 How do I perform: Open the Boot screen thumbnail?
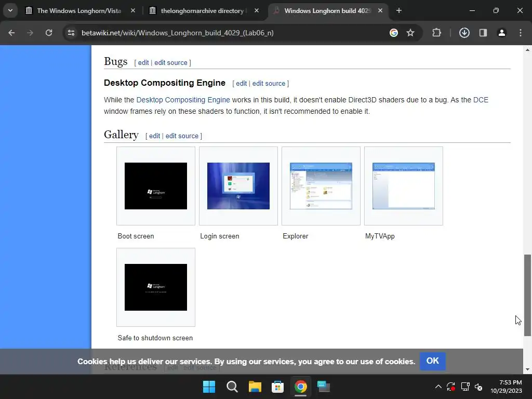click(156, 186)
